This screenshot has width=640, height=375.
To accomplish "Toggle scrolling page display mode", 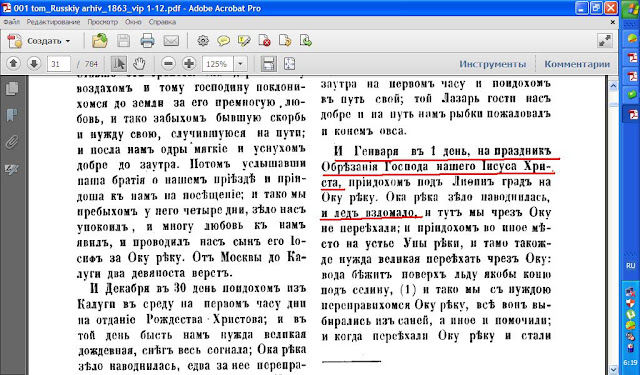I will click(x=268, y=64).
